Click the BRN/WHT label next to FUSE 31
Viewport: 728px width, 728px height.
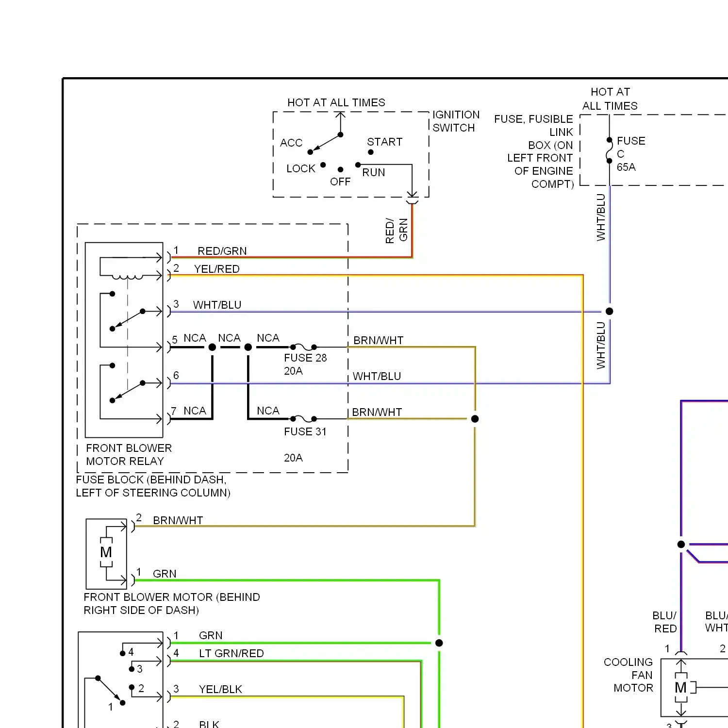(x=377, y=412)
